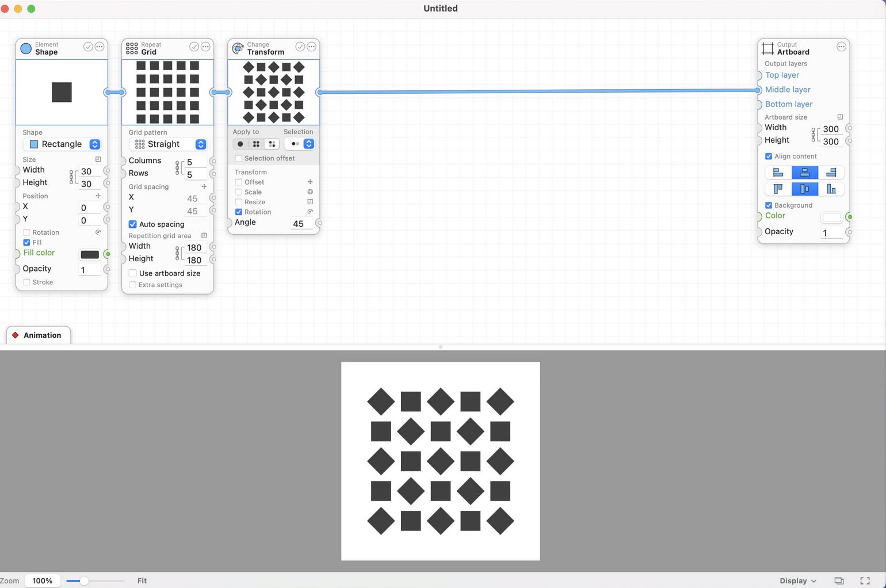Enable Selection offset checkbox

tap(238, 158)
